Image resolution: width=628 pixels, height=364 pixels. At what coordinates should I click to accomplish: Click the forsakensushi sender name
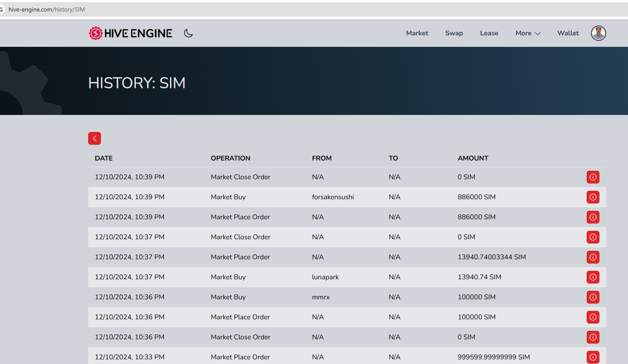333,197
